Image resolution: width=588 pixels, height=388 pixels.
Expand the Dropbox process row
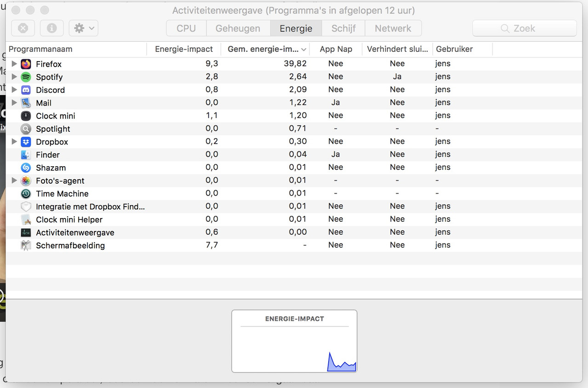tap(14, 141)
